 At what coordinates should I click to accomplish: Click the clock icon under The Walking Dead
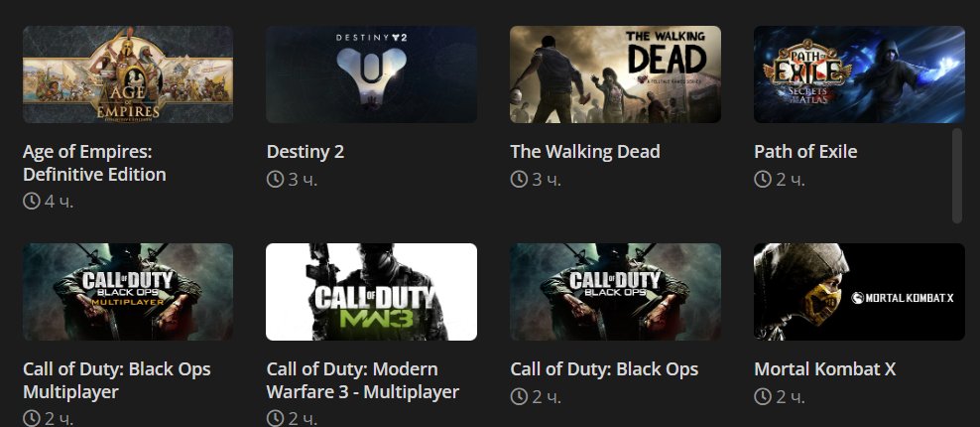(x=519, y=180)
